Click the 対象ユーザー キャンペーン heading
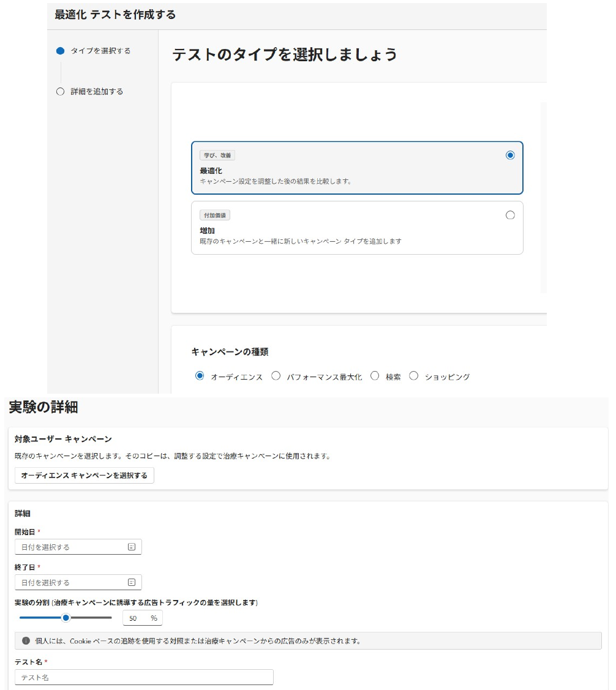Screen dimensions: 616x690 [63, 439]
